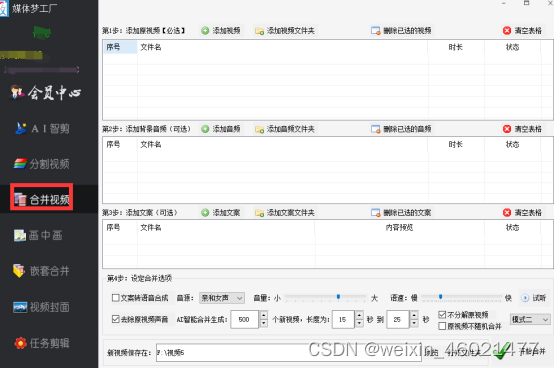Click 添加音频 in step 2
554x368 pixels.
click(x=221, y=129)
